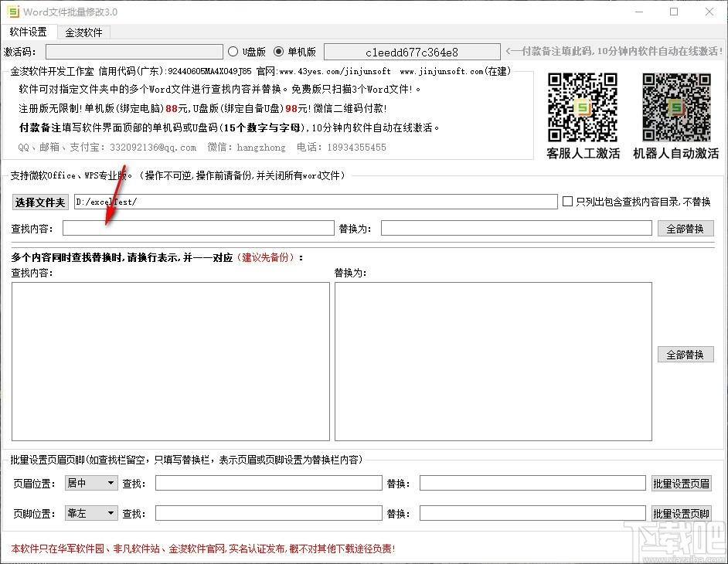Open the 页眉位置 居中 dropdown
Viewport: 728px width, 564px height.
[x=91, y=483]
